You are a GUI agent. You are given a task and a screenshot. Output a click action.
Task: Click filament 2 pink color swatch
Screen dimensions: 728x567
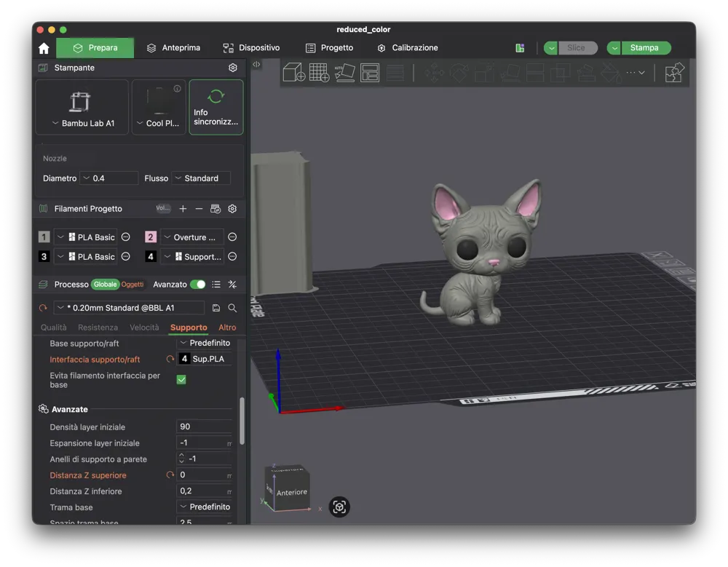[151, 237]
